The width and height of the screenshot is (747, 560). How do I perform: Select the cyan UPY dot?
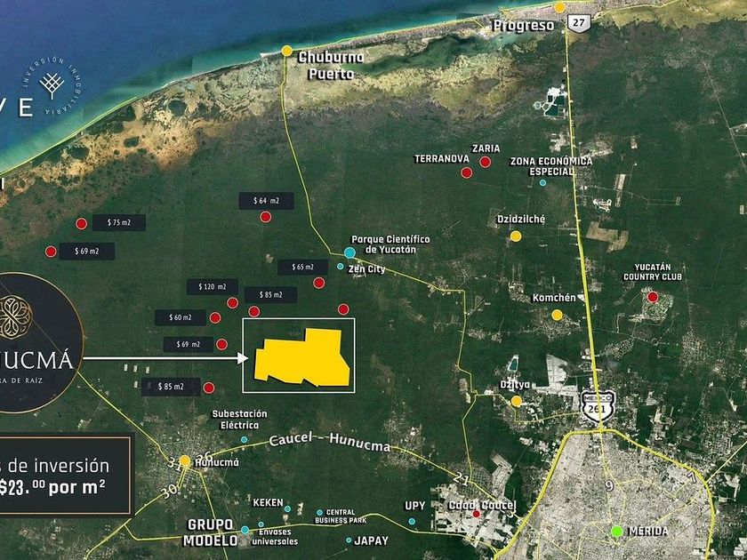click(x=412, y=522)
